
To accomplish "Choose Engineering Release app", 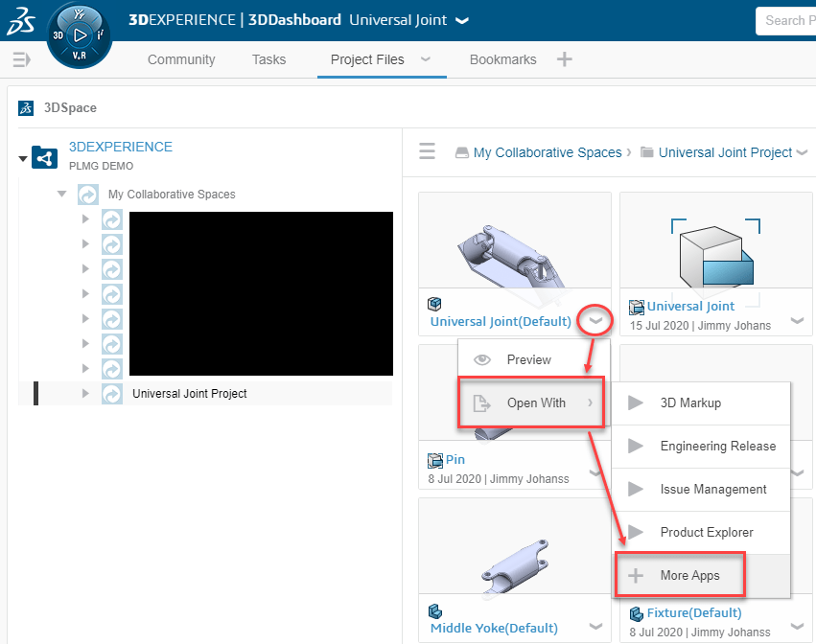I will pyautogui.click(x=701, y=447).
